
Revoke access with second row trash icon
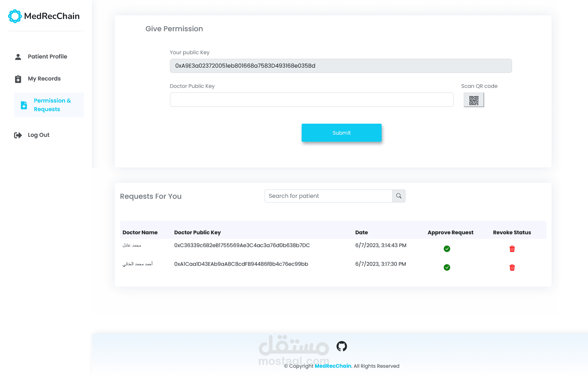coord(512,268)
